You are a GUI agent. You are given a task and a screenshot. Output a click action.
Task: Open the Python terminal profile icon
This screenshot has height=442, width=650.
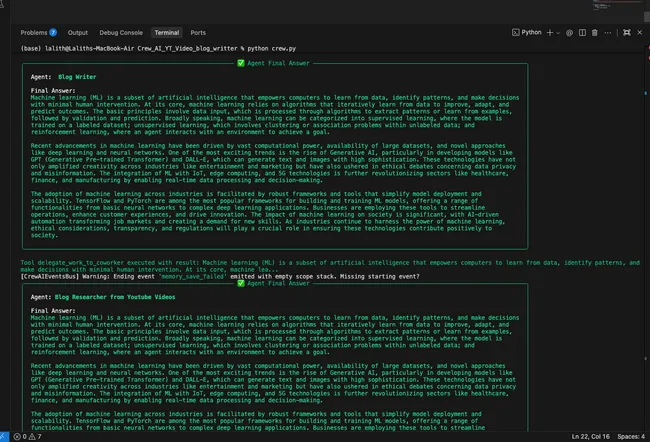[515, 32]
